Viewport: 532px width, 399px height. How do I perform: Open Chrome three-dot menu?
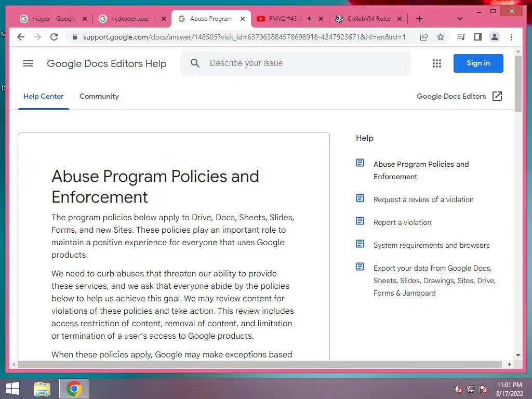coord(511,37)
